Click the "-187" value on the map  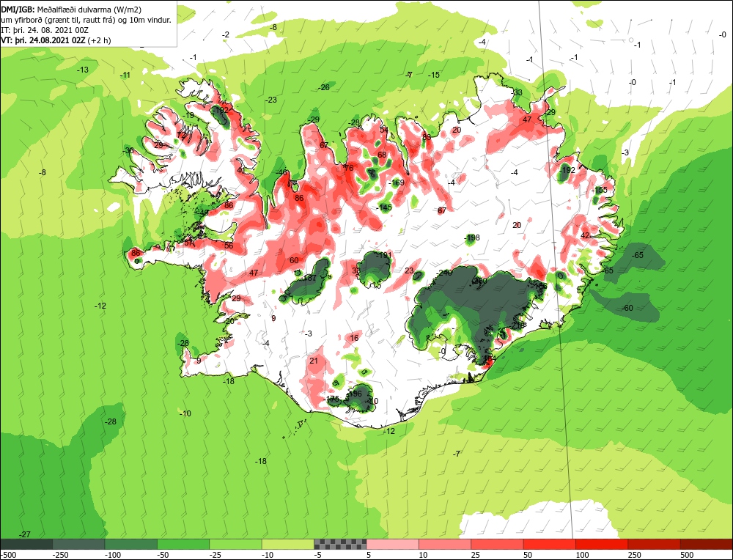click(309, 278)
